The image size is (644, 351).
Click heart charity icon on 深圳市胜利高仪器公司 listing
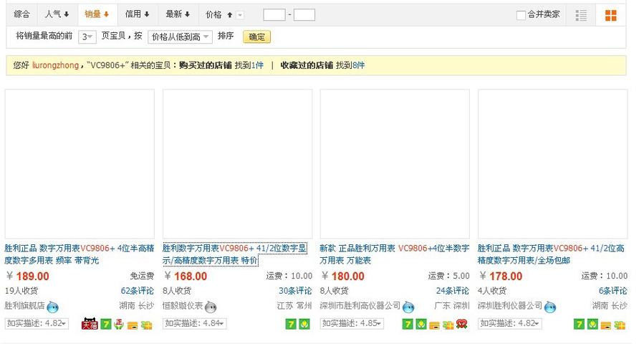pyautogui.click(x=462, y=324)
